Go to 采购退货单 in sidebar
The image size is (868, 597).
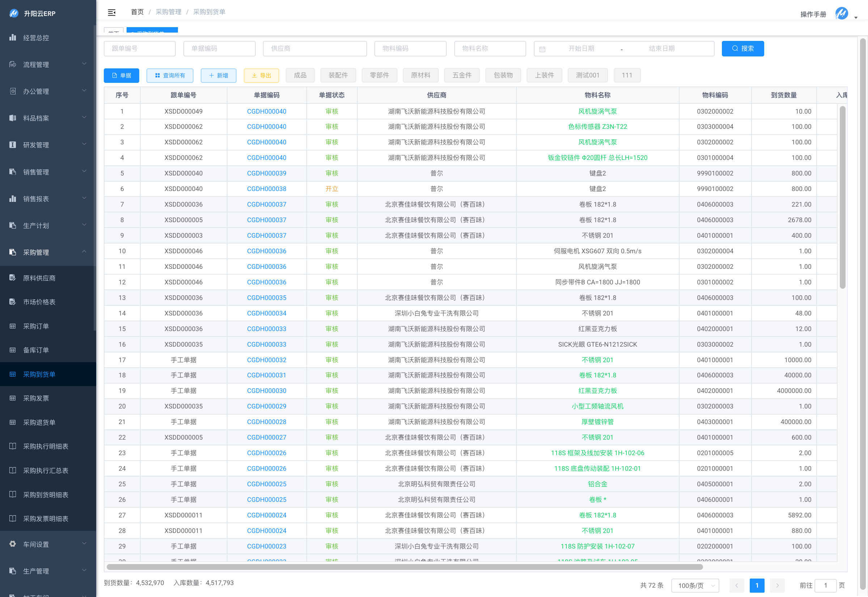click(39, 422)
